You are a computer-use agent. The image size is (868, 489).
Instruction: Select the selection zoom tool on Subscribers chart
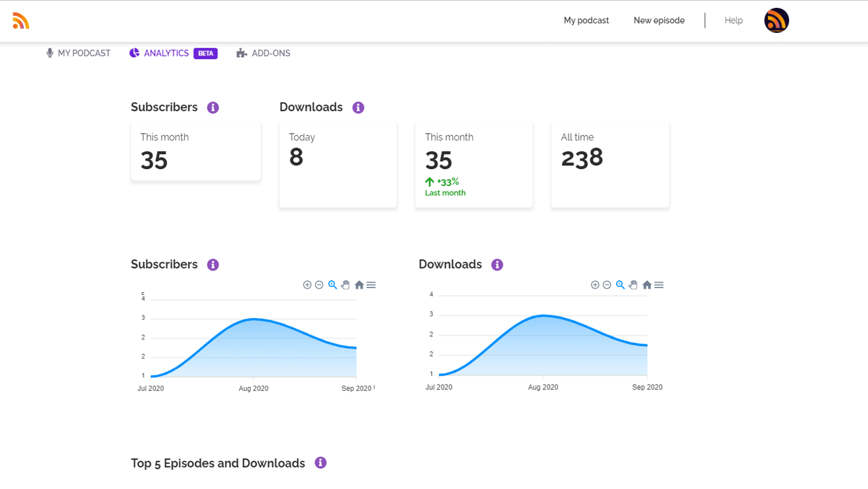(x=332, y=285)
